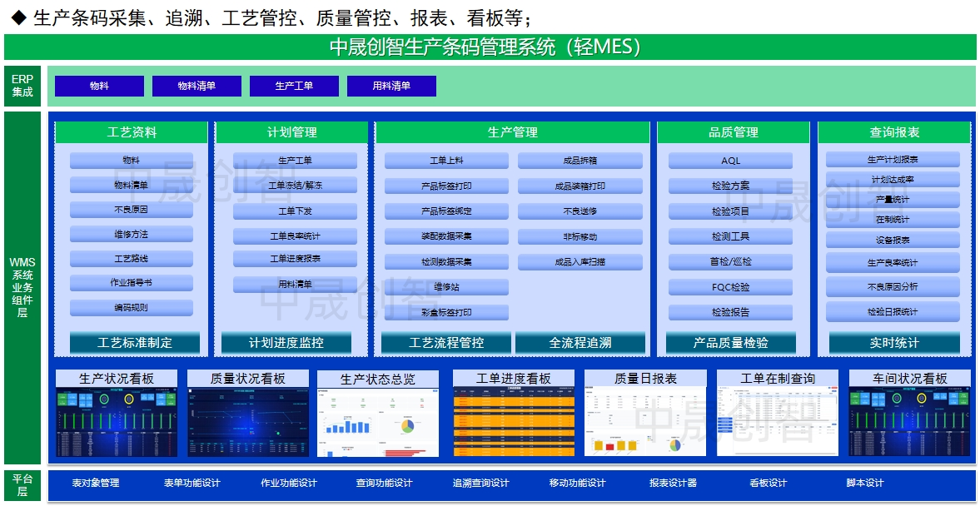This screenshot has height=506, width=980.
Task: Select 检验日报统计 item
Action: tap(893, 312)
